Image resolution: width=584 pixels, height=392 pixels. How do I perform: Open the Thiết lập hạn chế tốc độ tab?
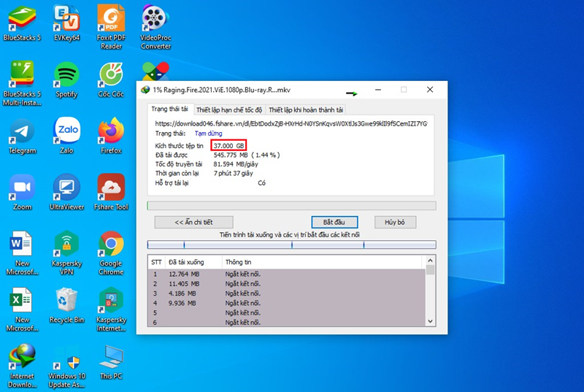(x=229, y=109)
